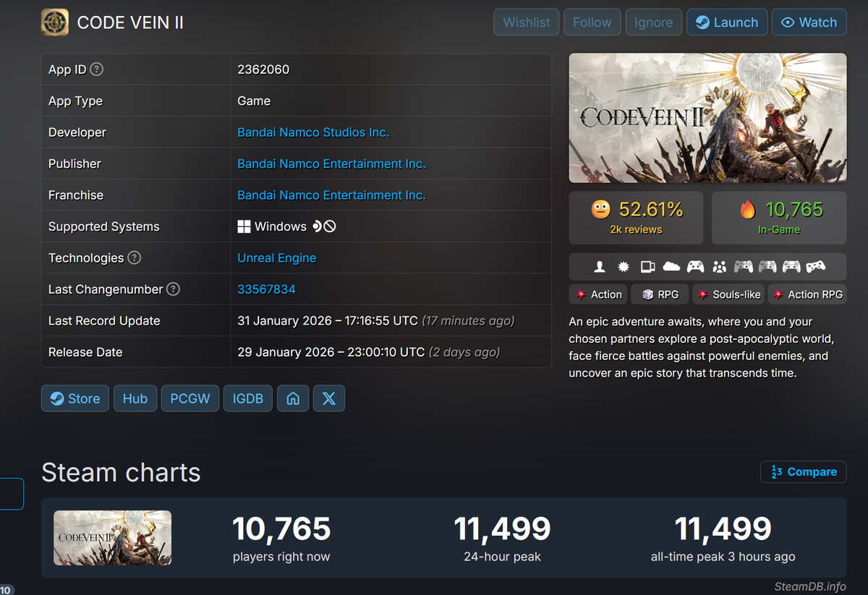
Task: Click the 52.61% review score box
Action: pos(636,218)
